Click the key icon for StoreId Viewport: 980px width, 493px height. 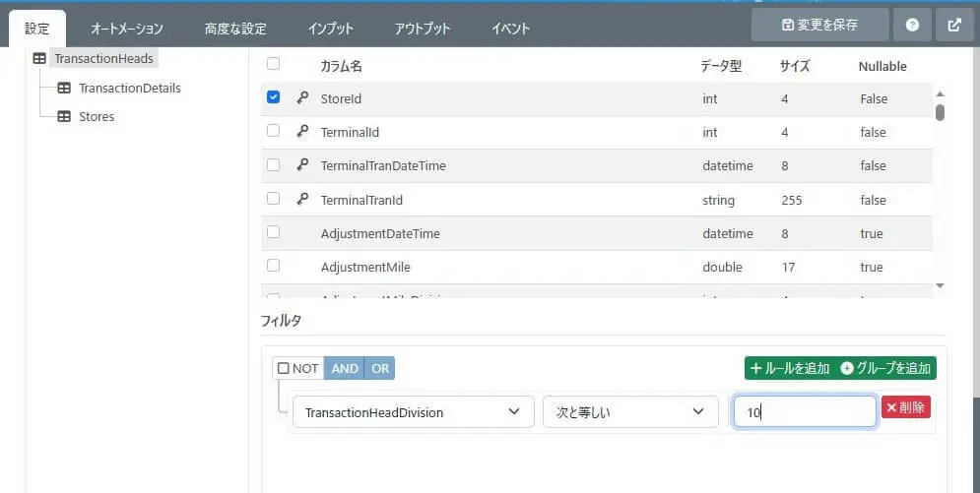302,97
